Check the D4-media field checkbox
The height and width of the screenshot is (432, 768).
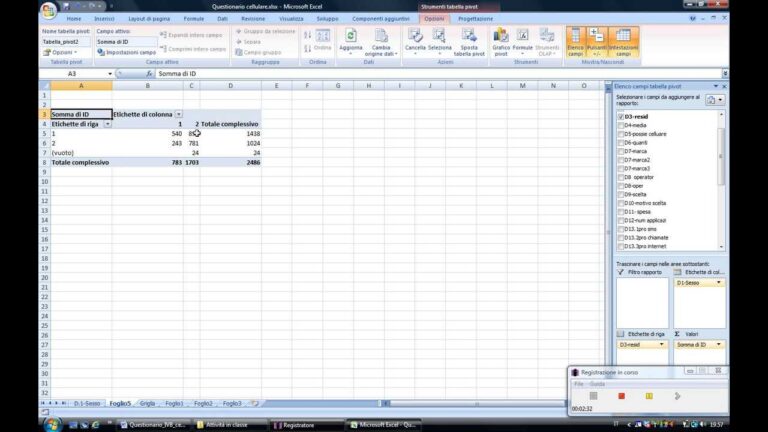pos(621,125)
